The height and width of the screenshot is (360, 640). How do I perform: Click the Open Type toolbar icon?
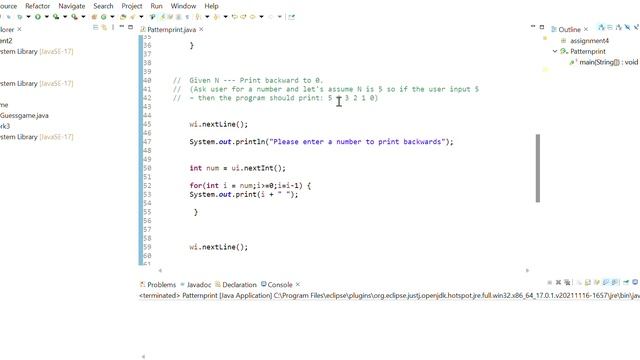(x=122, y=17)
